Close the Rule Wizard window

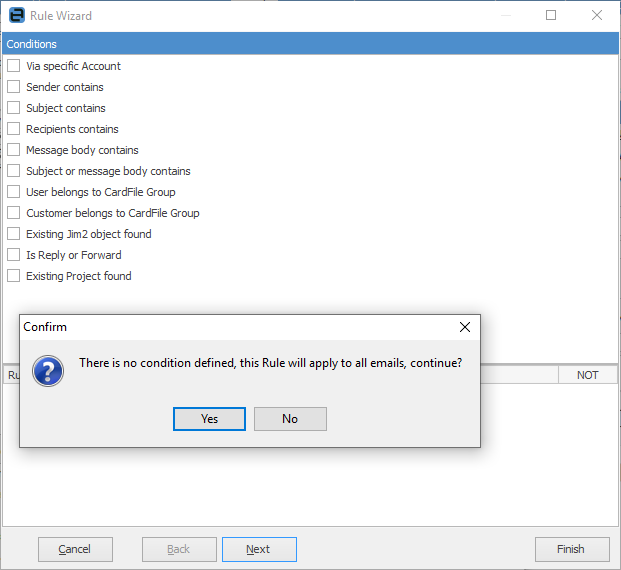coord(597,15)
